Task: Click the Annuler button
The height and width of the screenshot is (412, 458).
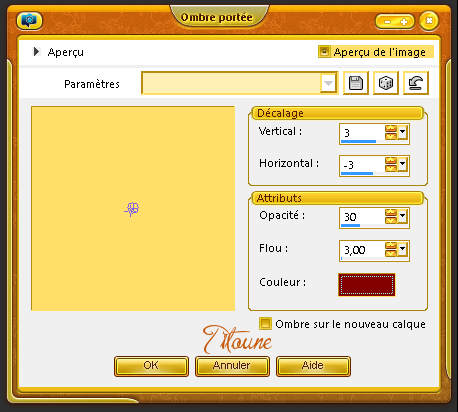Action: 232,366
